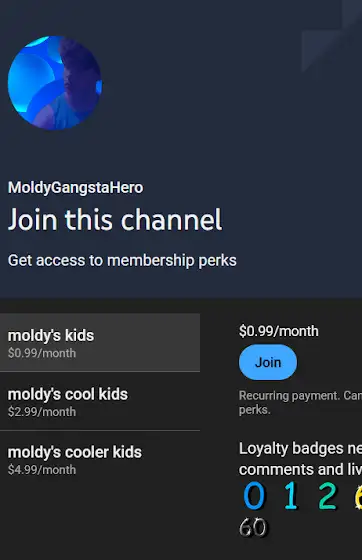Viewport: 362px width, 560px height.
Task: Click the blue Join button
Action: pyautogui.click(x=268, y=362)
